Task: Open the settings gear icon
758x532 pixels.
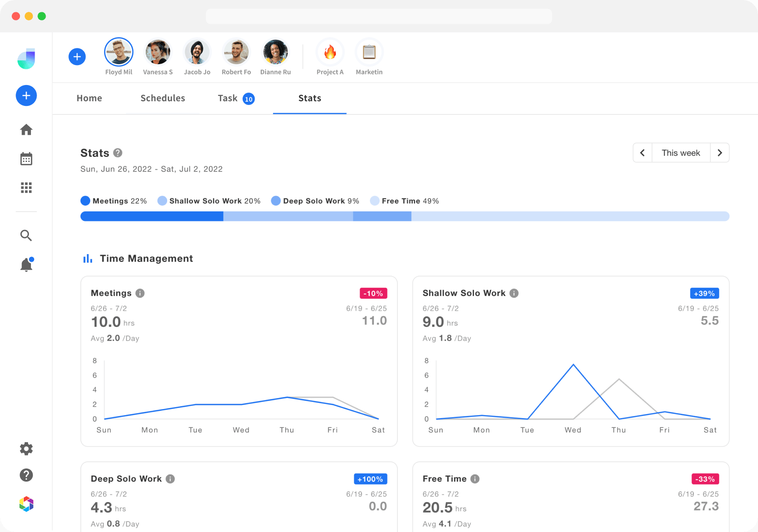Action: 26,449
